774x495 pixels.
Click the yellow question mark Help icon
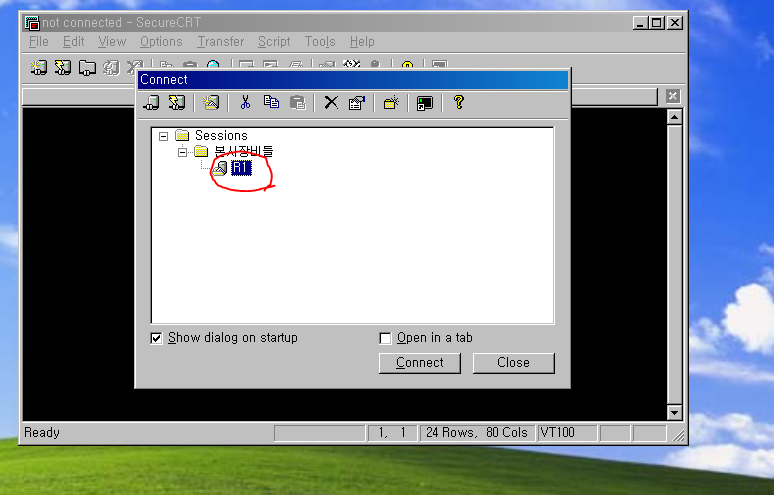(x=459, y=103)
